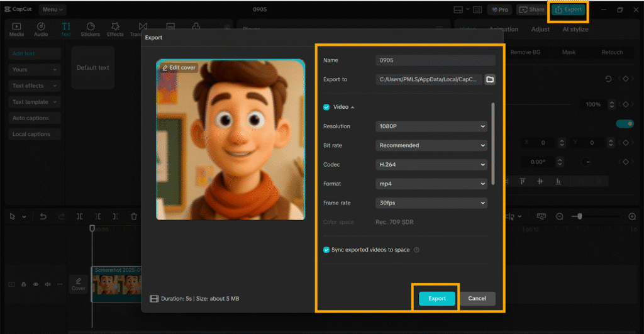Screen dimensions: 644x334
Task: Open the Codec H.264 dropdown
Action: [x=431, y=164]
